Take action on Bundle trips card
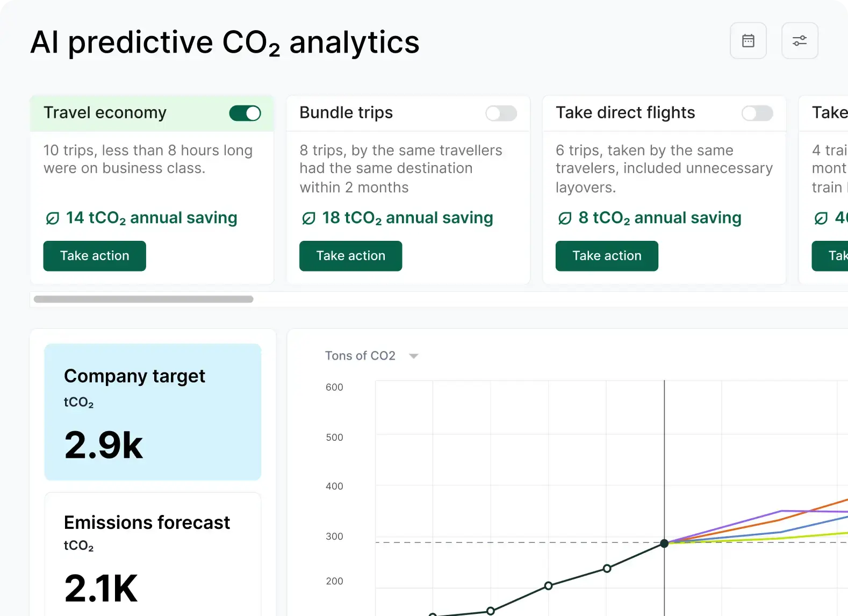848x616 pixels. point(350,256)
